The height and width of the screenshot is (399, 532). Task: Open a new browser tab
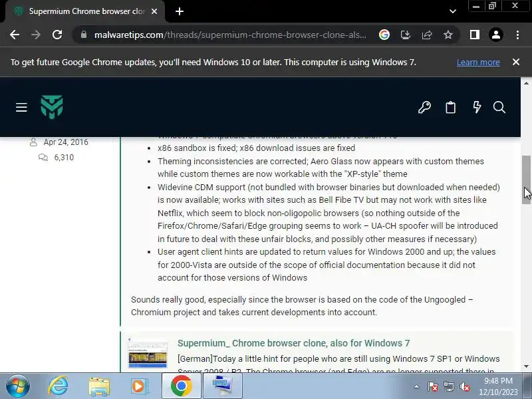[180, 11]
